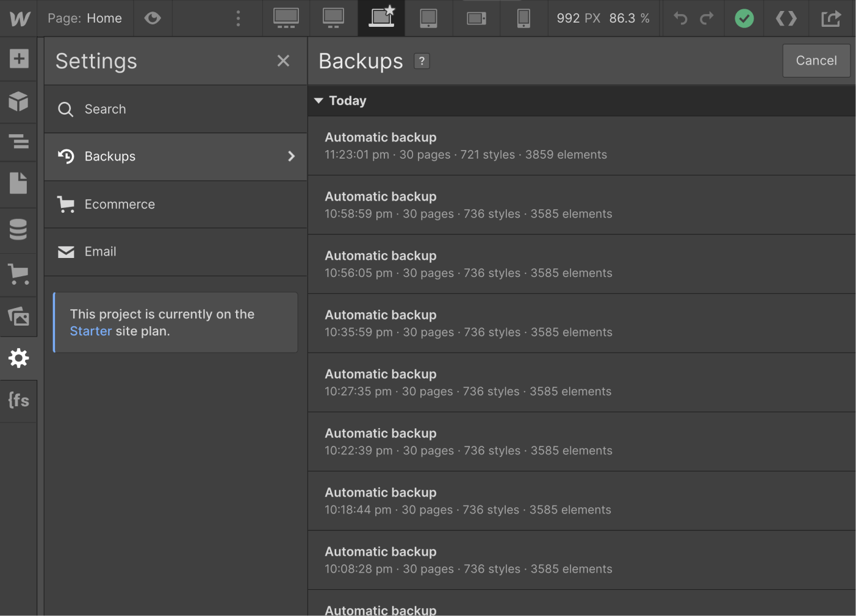Toggle preview mode eye icon
Viewport: 856px width, 616px height.
153,18
